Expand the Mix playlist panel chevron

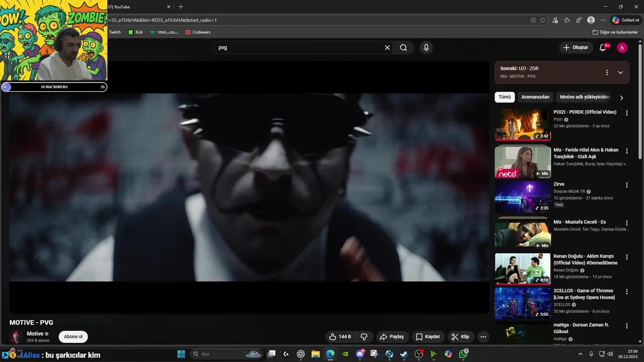620,72
